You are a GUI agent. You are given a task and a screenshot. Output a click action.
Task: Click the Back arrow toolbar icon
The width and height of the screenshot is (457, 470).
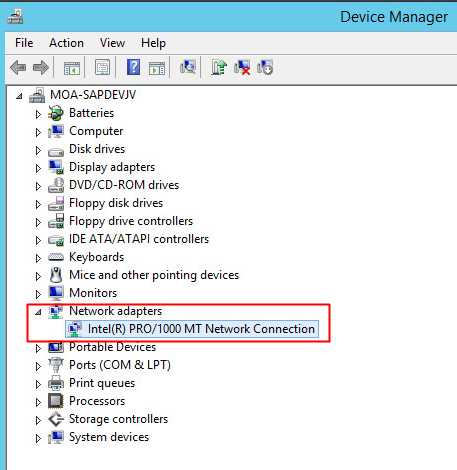coord(18,68)
